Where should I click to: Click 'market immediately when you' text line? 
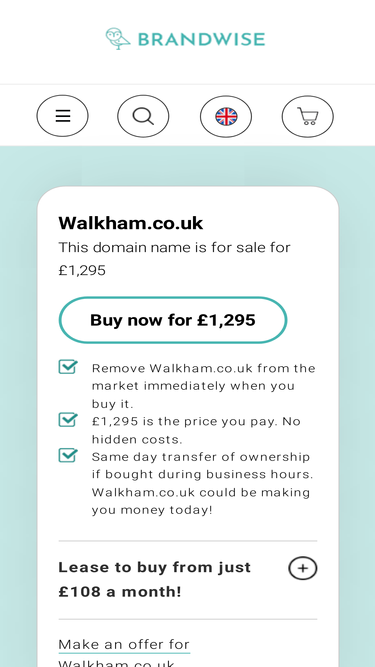click(x=193, y=386)
